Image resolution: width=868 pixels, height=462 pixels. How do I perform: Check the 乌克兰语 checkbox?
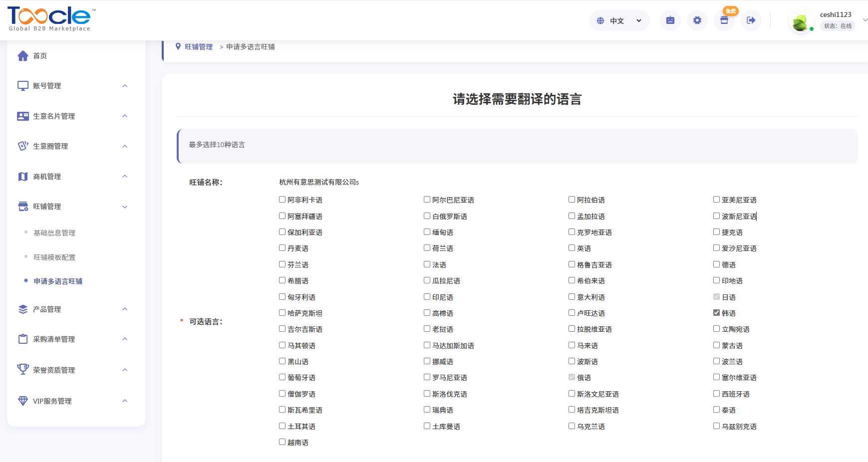[572, 426]
